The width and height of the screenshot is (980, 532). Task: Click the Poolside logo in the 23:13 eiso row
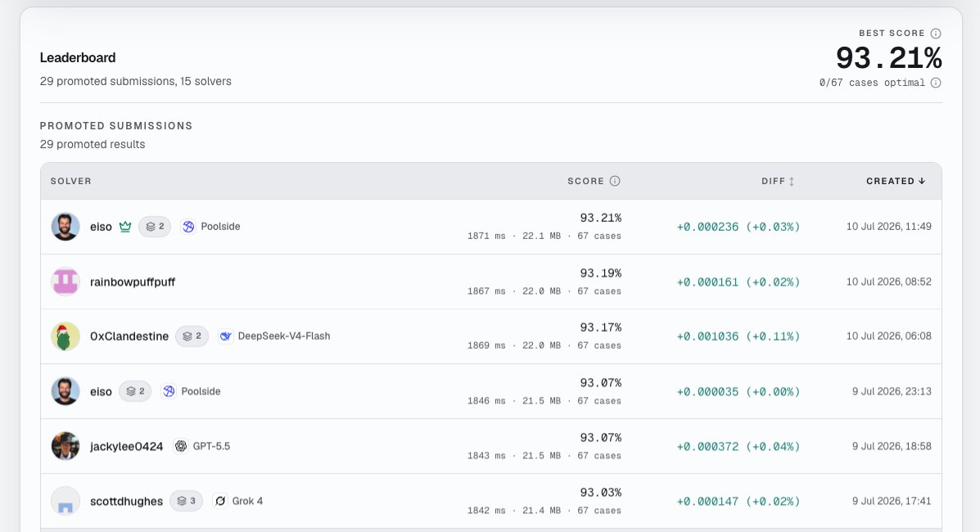[x=169, y=391]
